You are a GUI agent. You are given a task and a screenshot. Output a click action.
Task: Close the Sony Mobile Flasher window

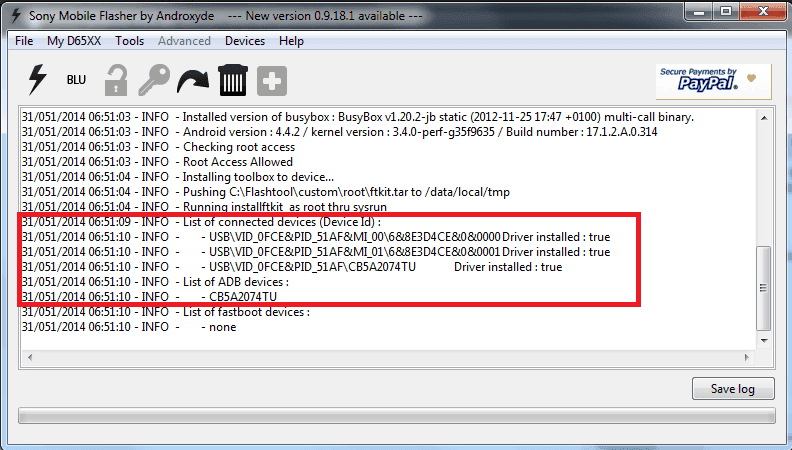763,12
